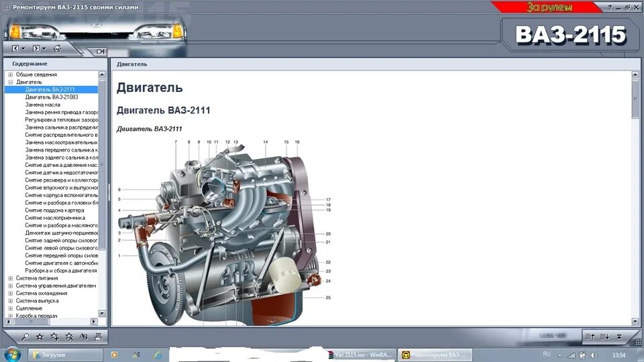The width and height of the screenshot is (644, 362).
Task: Expand the "Система охлаждения" tree node
Action: point(10,294)
